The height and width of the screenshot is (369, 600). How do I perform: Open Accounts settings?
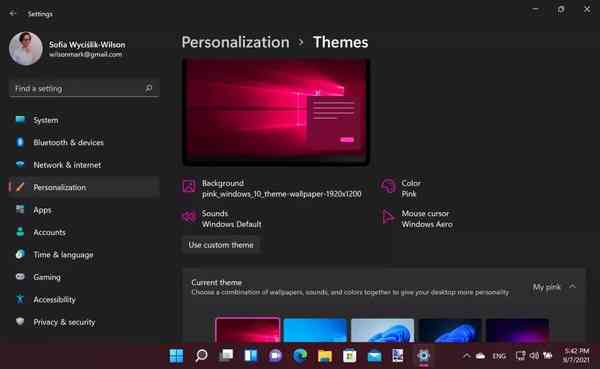tap(84, 232)
